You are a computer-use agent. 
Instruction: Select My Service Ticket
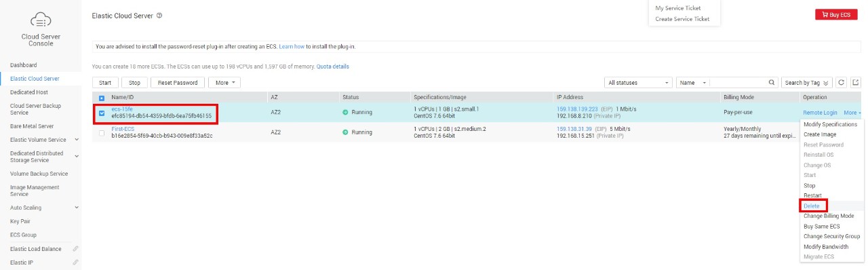677,8
